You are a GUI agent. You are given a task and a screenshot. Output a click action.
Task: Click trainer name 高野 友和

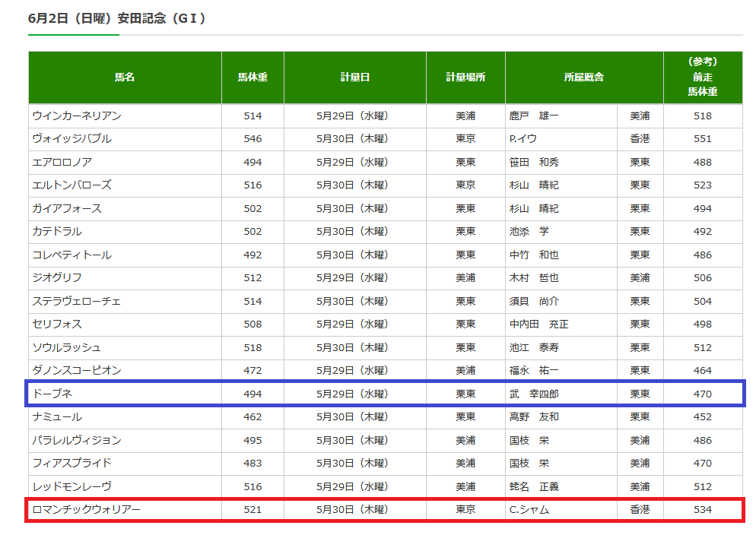534,416
